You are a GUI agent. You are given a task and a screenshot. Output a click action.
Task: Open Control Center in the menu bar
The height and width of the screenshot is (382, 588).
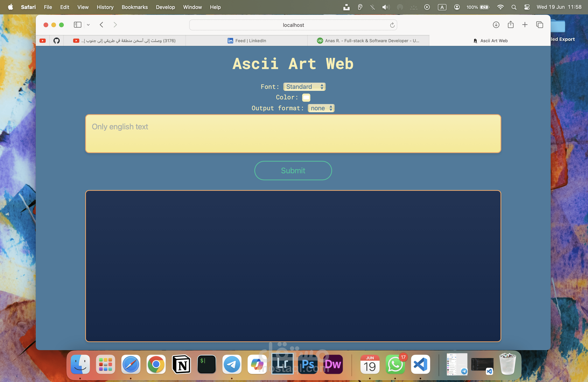coord(527,7)
